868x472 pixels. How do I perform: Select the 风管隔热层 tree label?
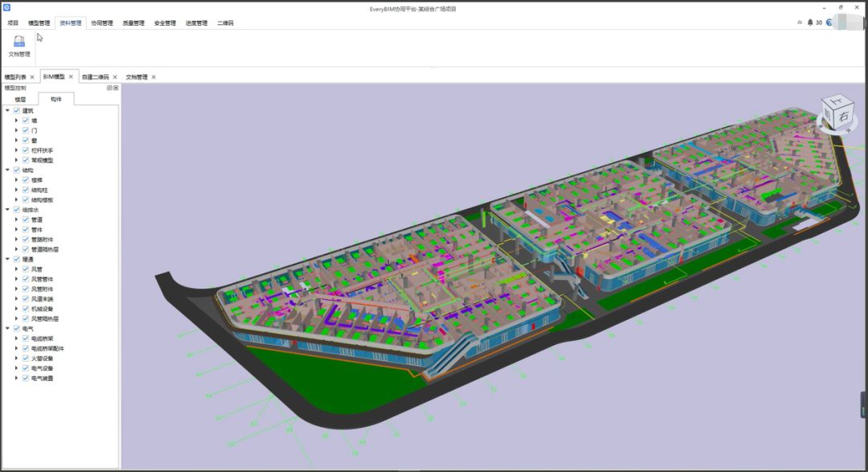pyautogui.click(x=45, y=319)
